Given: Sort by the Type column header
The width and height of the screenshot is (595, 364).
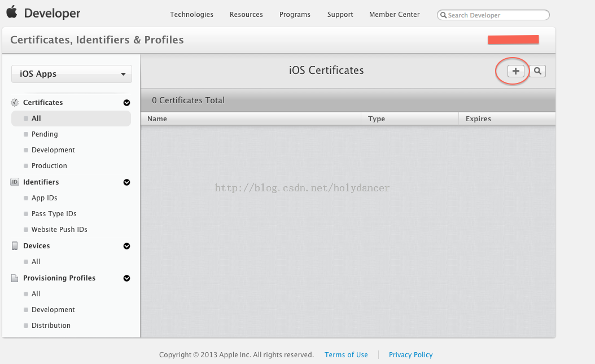Looking at the screenshot, I should (x=410, y=119).
